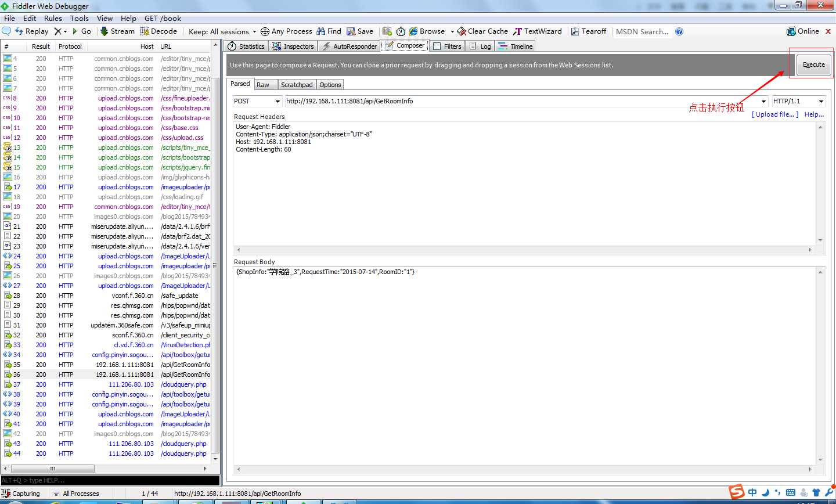The width and height of the screenshot is (836, 504).
Task: Switch to the Timeline tab
Action: (x=516, y=46)
